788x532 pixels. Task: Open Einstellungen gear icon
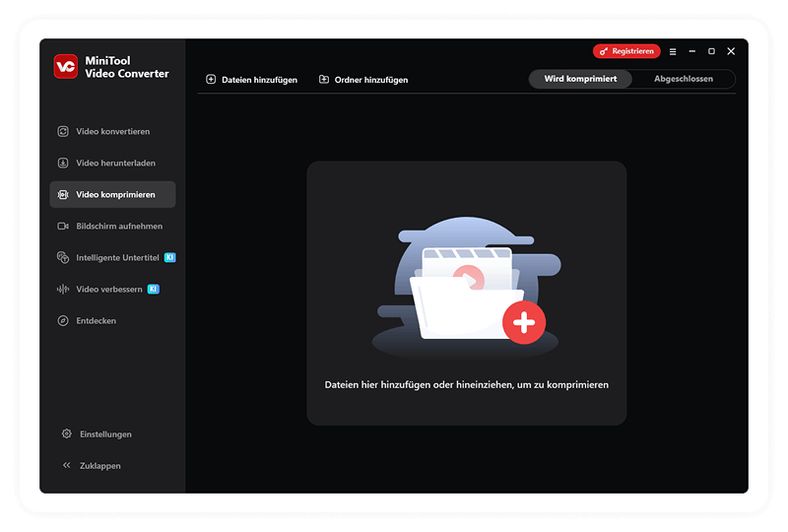tap(66, 433)
